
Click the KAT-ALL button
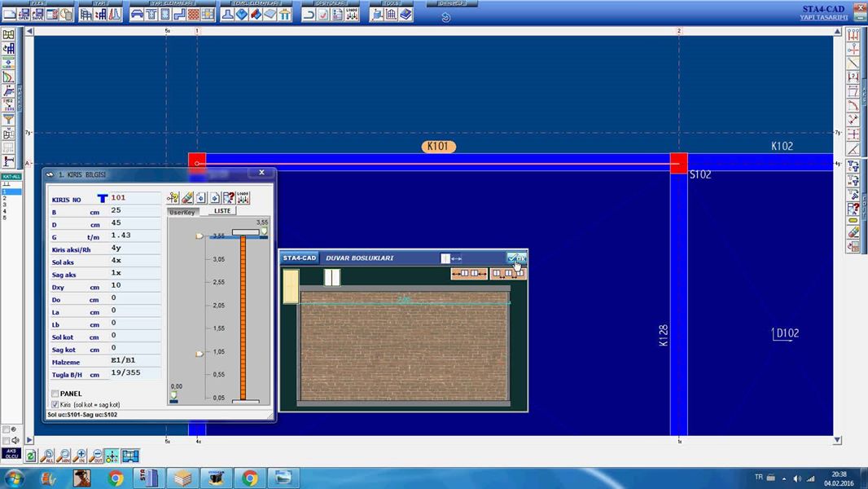tap(11, 177)
